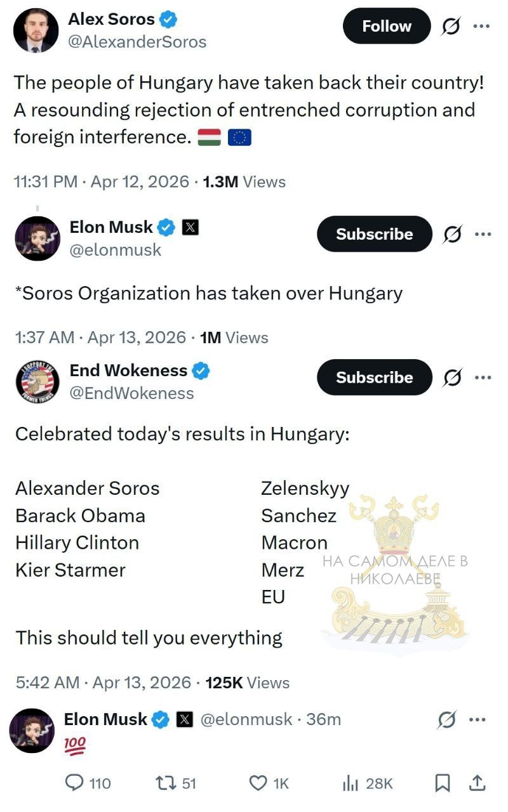Open more options on End Wokeness post

click(483, 377)
